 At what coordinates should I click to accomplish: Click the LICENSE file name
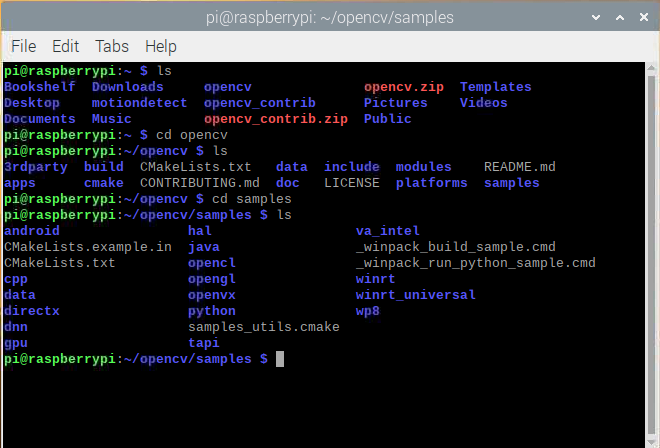351,183
